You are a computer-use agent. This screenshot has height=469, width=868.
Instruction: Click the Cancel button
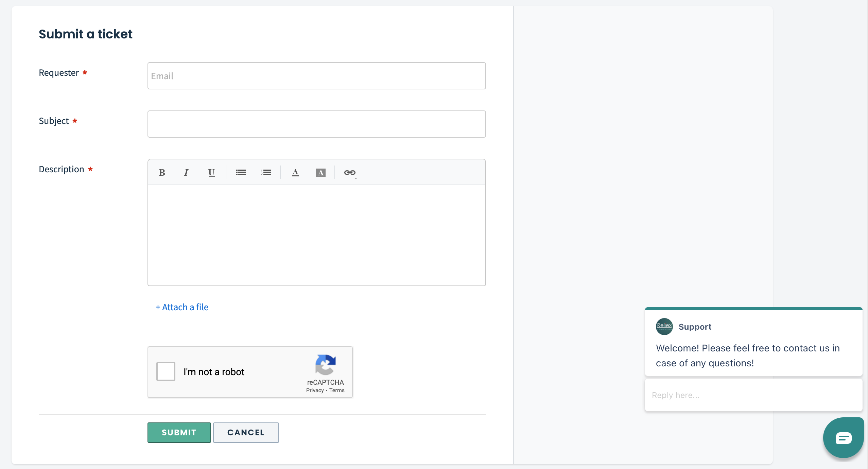246,433
